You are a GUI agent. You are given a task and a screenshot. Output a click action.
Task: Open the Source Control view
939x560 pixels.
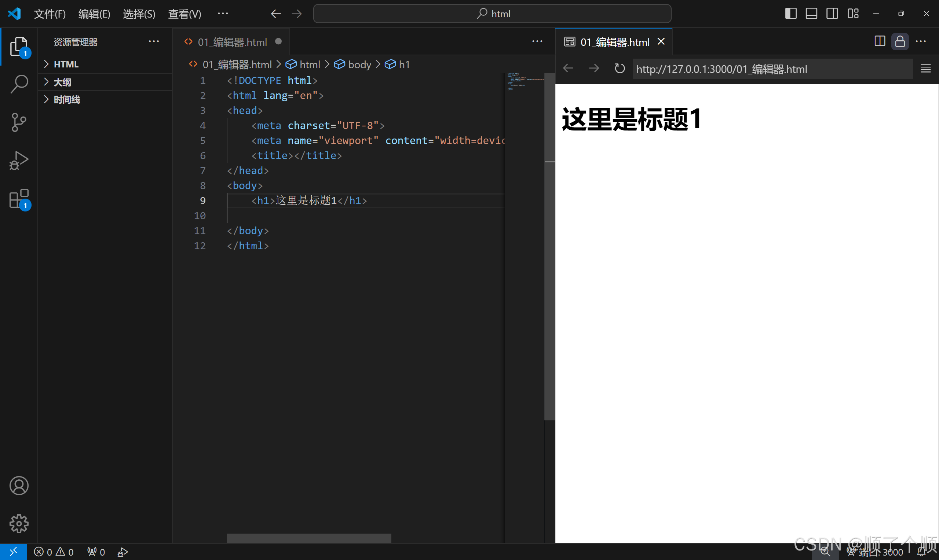19,122
